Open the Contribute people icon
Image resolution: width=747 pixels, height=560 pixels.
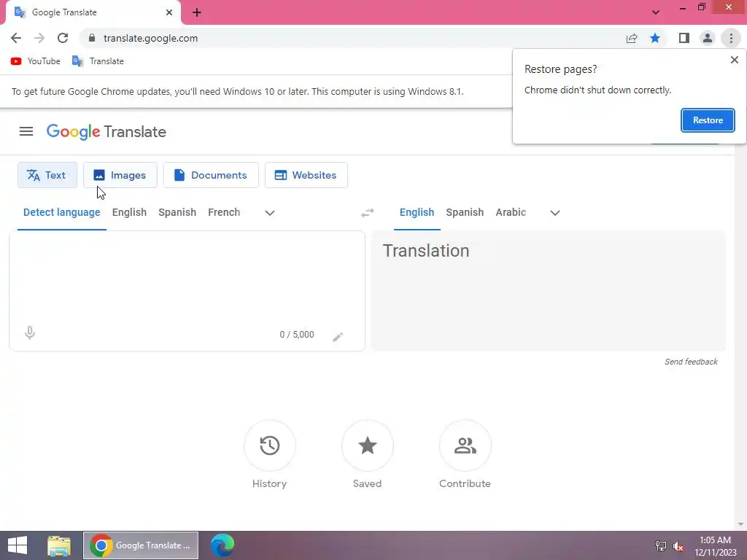465,446
